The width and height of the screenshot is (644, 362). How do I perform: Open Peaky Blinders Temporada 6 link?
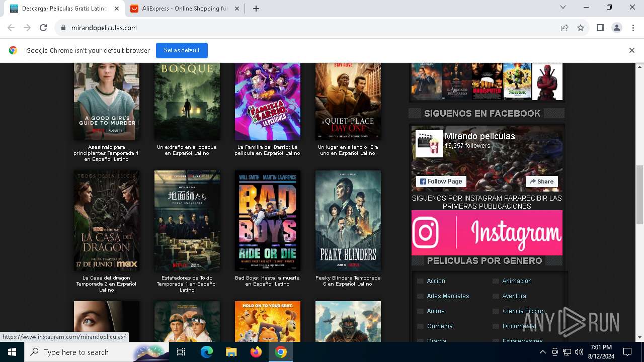coord(348,281)
